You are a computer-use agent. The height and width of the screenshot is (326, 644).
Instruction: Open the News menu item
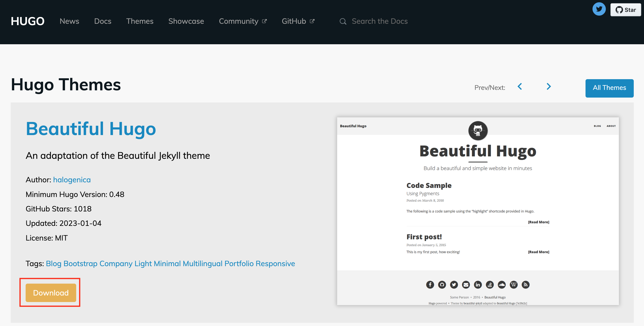pyautogui.click(x=69, y=21)
